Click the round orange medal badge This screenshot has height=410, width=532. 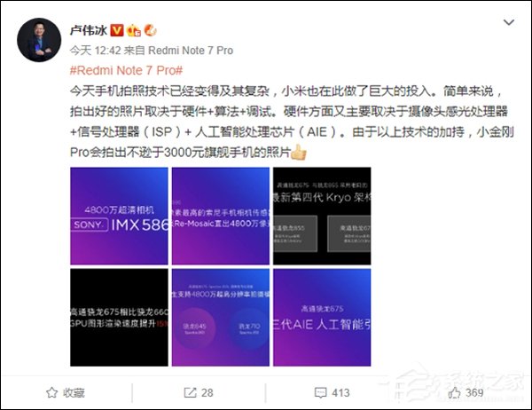(x=151, y=30)
